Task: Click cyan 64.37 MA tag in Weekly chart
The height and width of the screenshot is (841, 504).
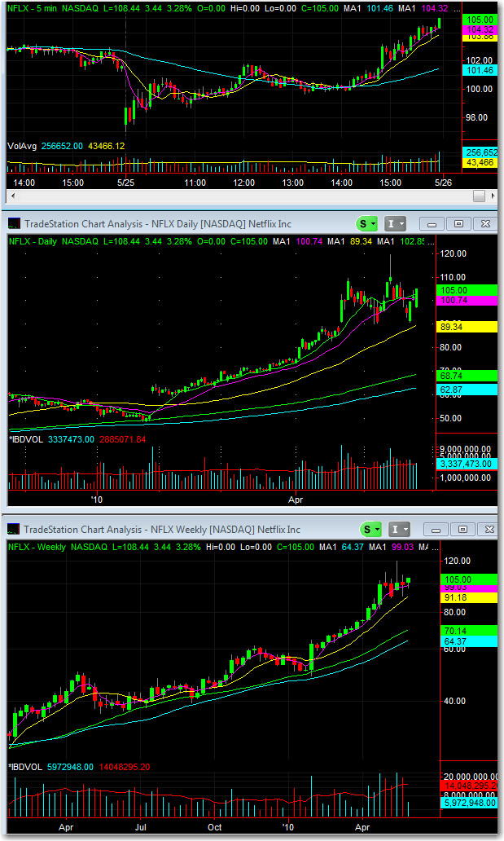Action: pos(470,641)
